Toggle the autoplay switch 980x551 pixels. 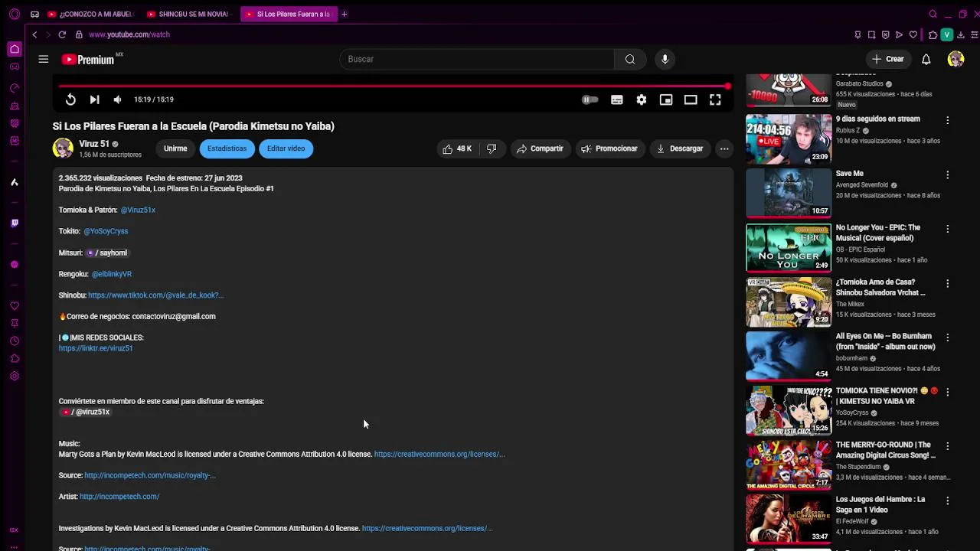point(590,99)
